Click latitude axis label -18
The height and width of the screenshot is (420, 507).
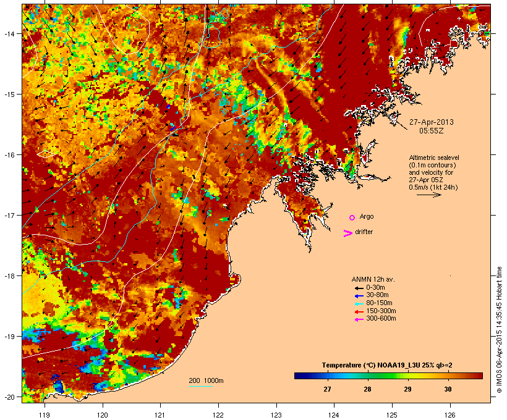(9, 275)
